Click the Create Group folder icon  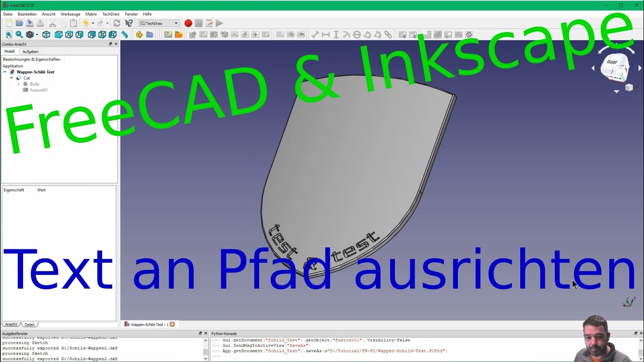[150, 35]
